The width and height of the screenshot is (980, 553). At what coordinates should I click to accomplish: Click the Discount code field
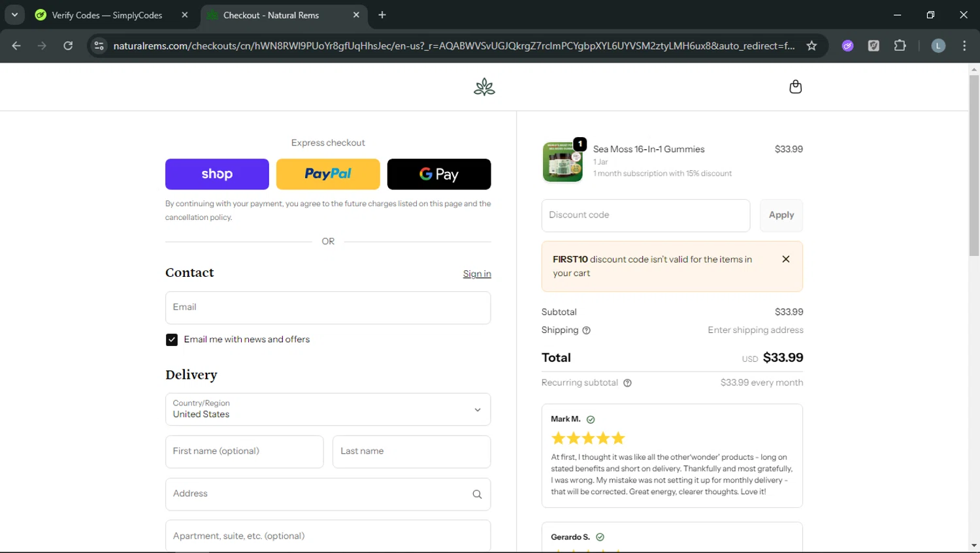(645, 215)
